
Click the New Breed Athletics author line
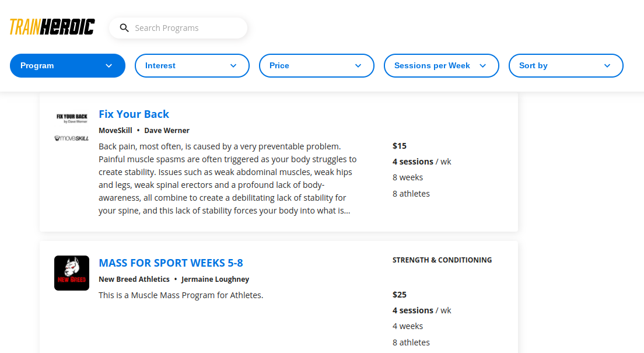174,279
